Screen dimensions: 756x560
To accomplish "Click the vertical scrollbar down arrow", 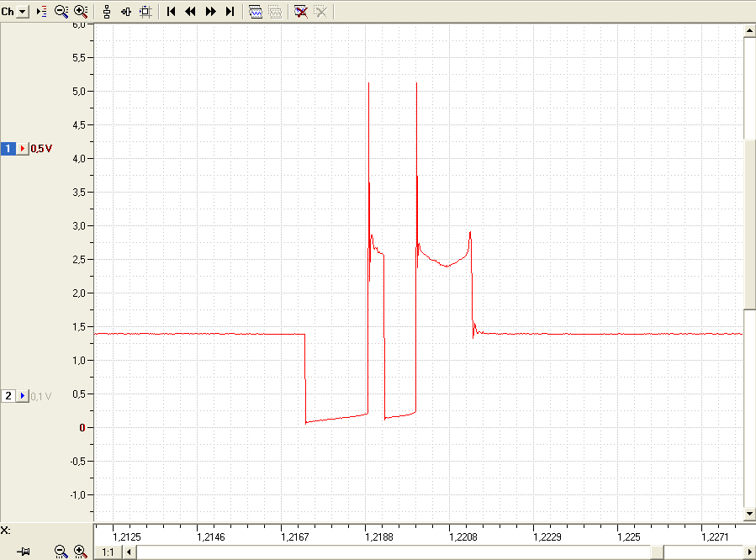I will coord(750,514).
